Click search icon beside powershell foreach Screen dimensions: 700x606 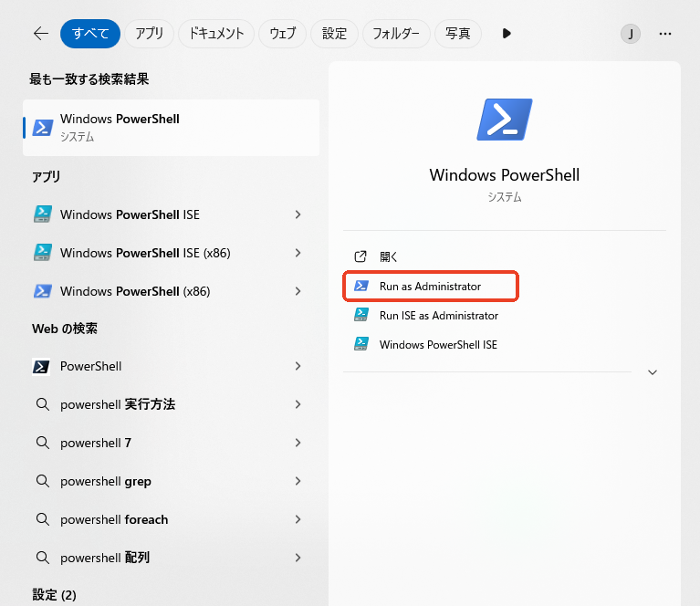point(42,519)
